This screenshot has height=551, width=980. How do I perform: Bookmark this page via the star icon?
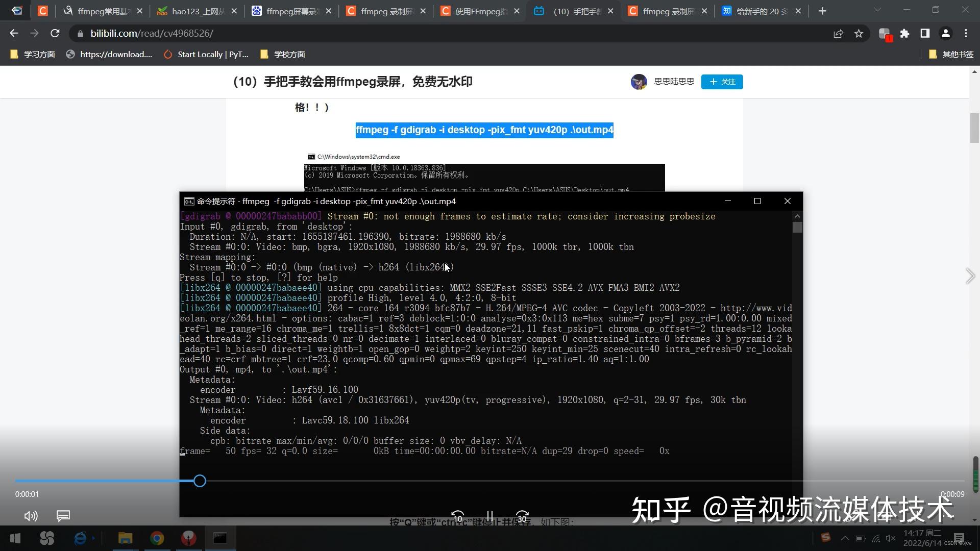859,33
